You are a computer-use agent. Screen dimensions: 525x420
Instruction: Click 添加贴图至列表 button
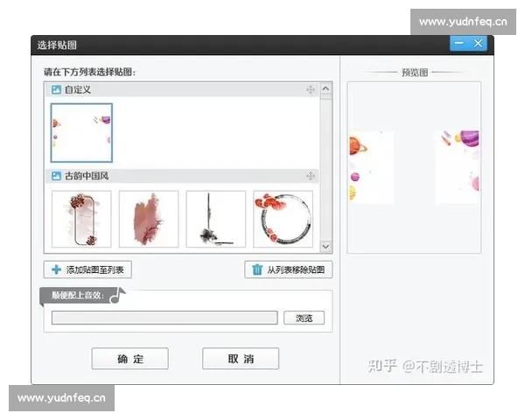click(x=87, y=269)
